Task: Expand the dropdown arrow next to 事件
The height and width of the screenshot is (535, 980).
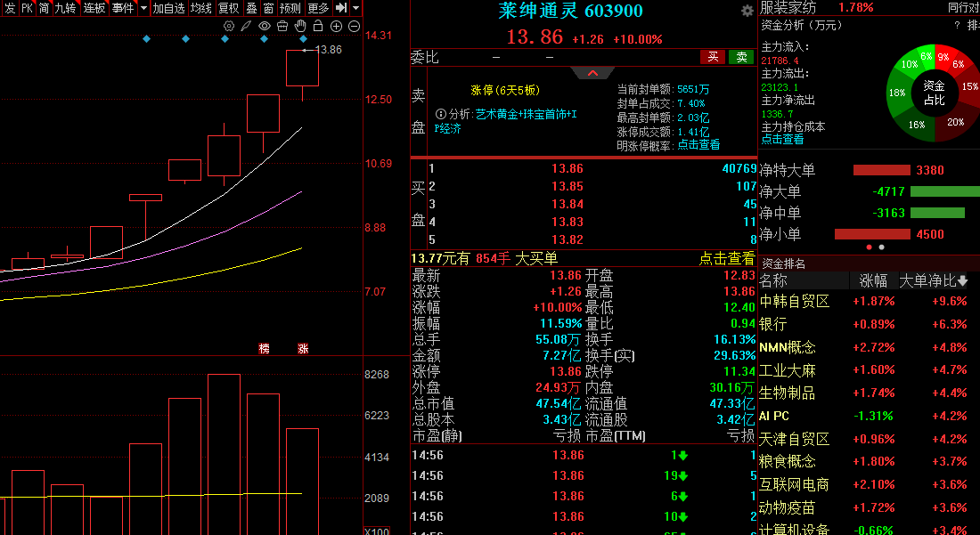Action: pyautogui.click(x=143, y=7)
